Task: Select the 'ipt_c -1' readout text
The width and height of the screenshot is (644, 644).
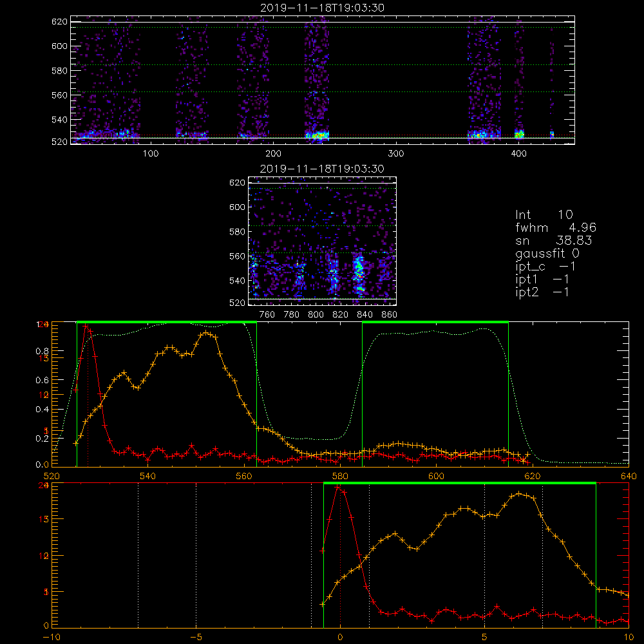Action: (545, 267)
